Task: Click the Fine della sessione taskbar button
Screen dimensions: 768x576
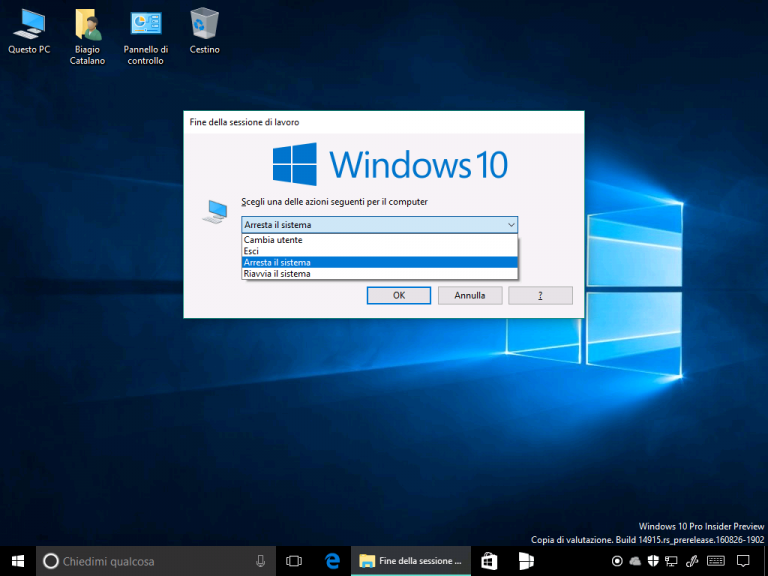Action: 410,561
